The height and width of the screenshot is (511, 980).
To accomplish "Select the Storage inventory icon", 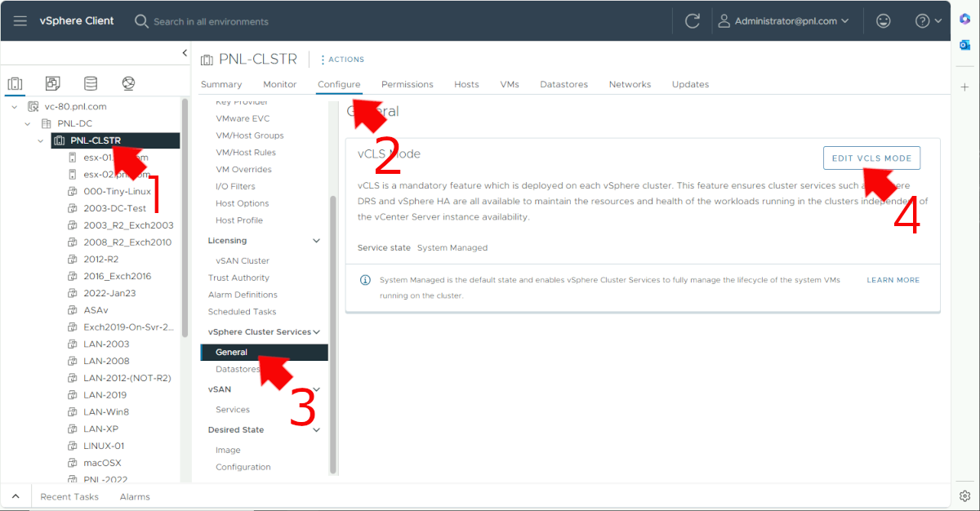I will pyautogui.click(x=90, y=82).
